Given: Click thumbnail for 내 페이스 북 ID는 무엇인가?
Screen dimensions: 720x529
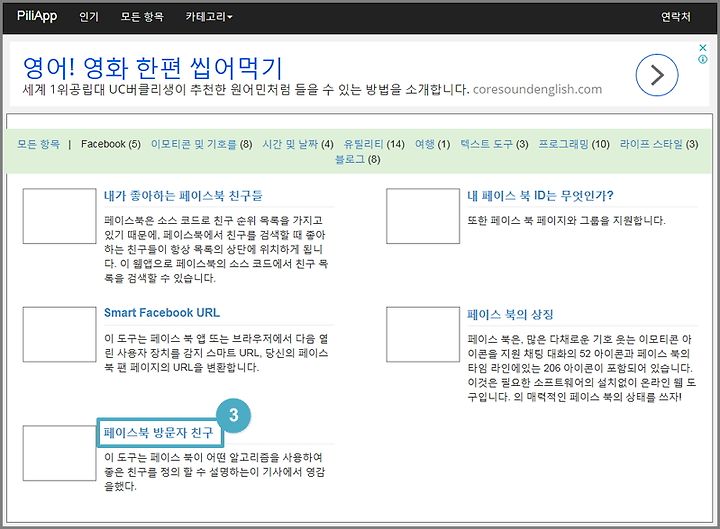Looking at the screenshot, I should [423, 216].
